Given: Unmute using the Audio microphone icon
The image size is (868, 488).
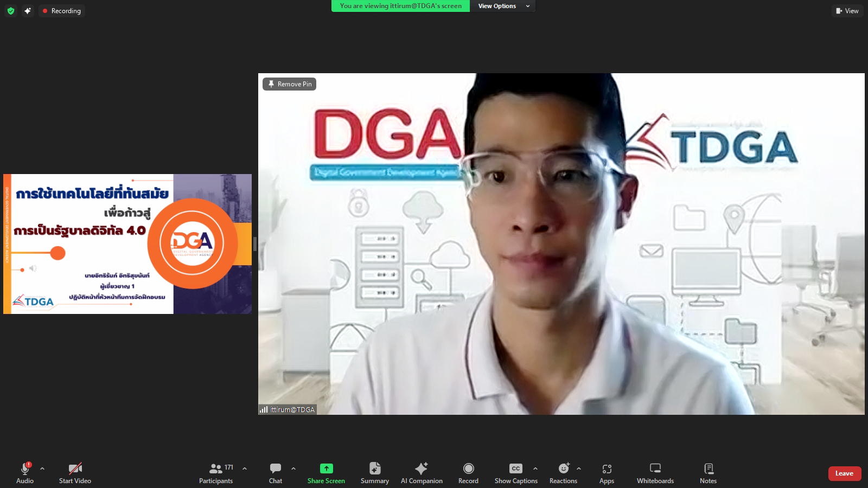Looking at the screenshot, I should point(25,473).
